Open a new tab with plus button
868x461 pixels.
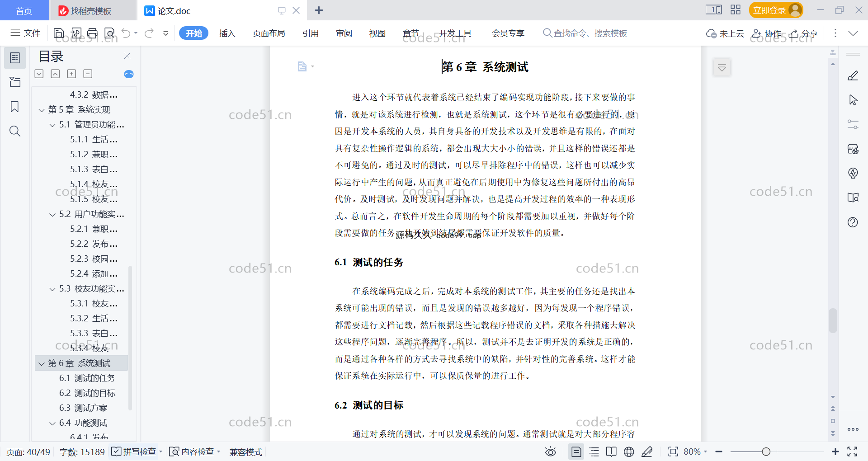(319, 10)
